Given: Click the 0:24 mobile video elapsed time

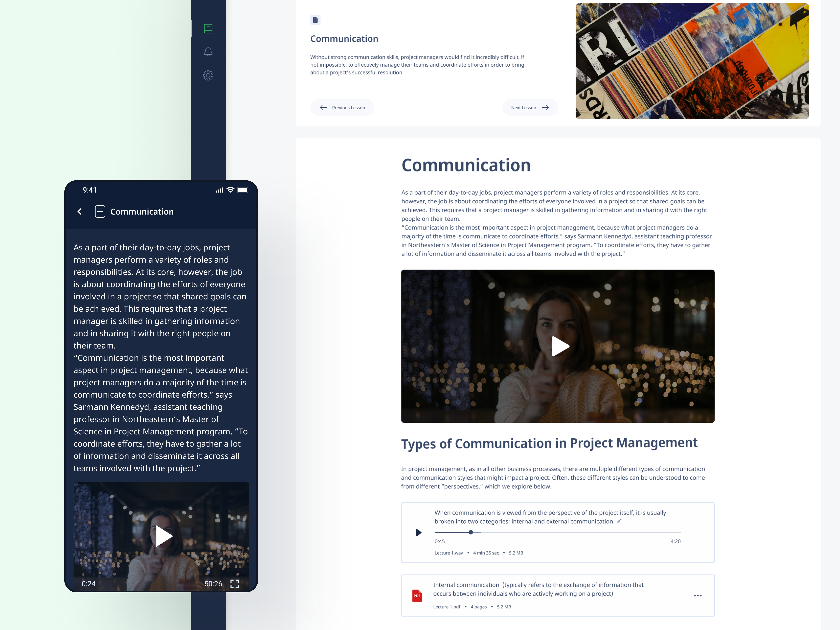Looking at the screenshot, I should (x=89, y=584).
